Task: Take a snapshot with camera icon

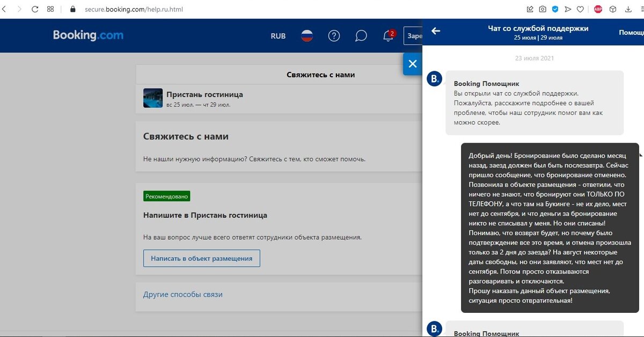Action: coord(543,9)
